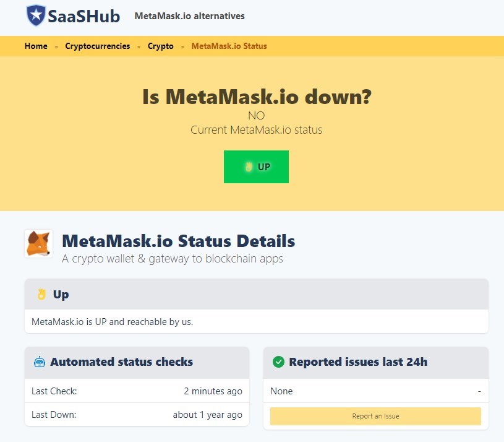Open MetaMask.io alternatives link

(189, 15)
